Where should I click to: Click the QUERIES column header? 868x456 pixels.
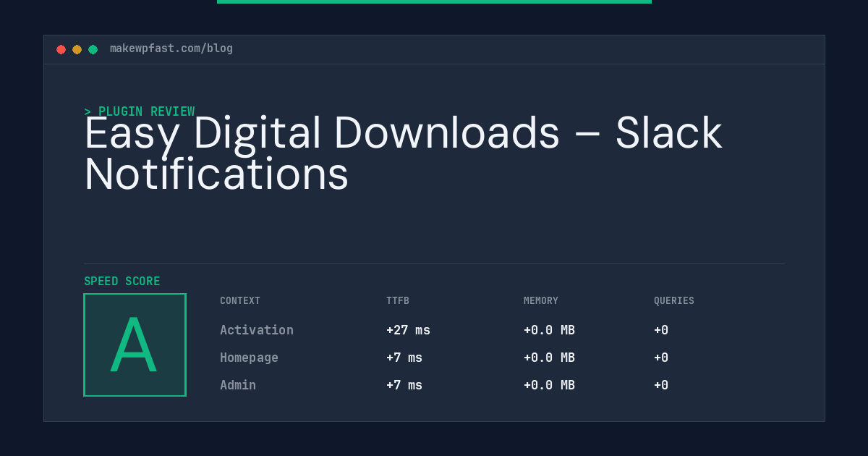674,301
